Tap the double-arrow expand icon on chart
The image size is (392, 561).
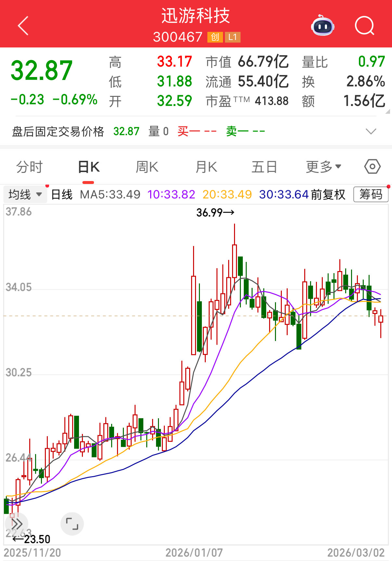[17, 524]
